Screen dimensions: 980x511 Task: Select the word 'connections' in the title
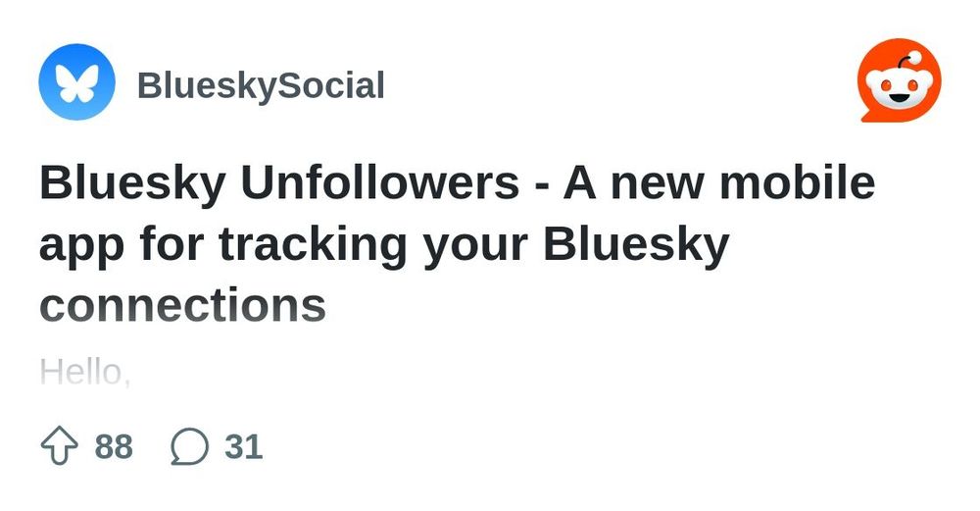point(182,305)
